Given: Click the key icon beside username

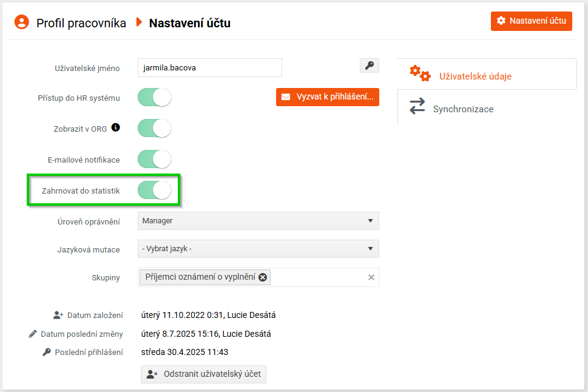Looking at the screenshot, I should tap(370, 66).
